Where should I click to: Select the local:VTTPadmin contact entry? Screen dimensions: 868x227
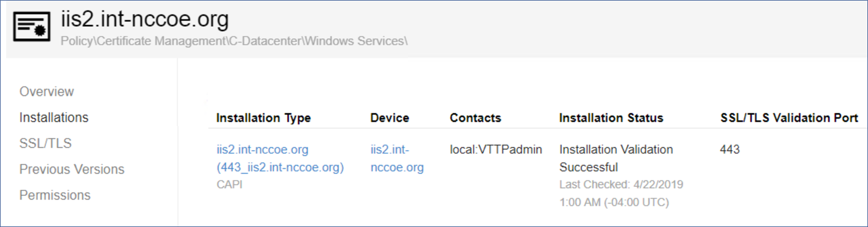(496, 150)
